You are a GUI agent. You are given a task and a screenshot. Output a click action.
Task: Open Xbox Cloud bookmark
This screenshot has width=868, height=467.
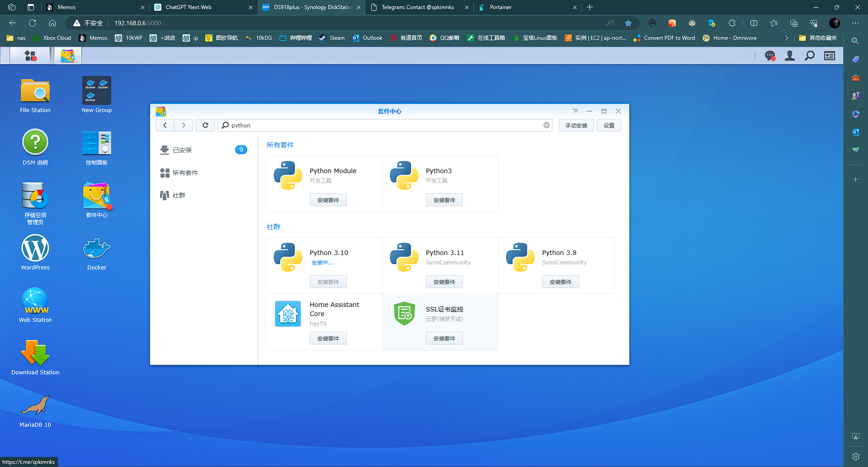[x=52, y=38]
